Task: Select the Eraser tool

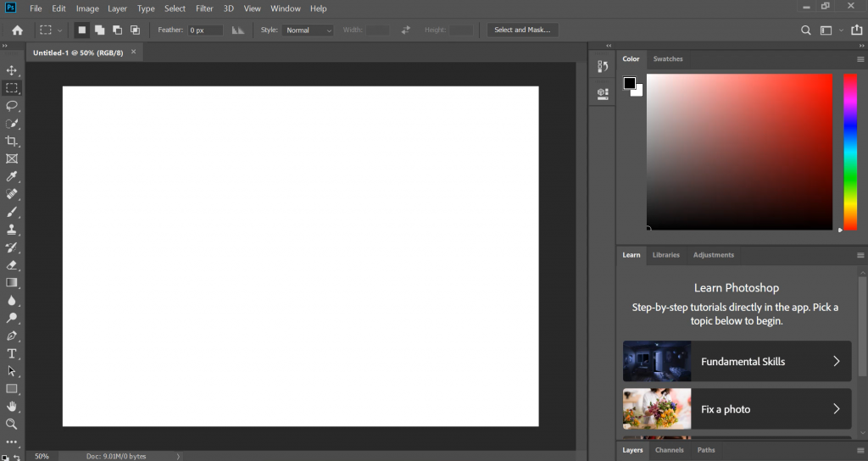Action: pos(12,264)
